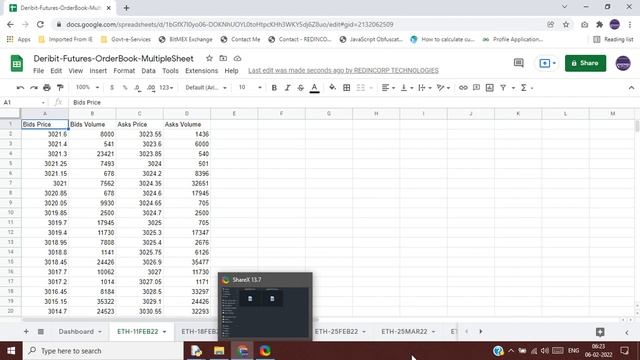This screenshot has width=640, height=360.
Task: Click the green Share button
Action: point(585,63)
